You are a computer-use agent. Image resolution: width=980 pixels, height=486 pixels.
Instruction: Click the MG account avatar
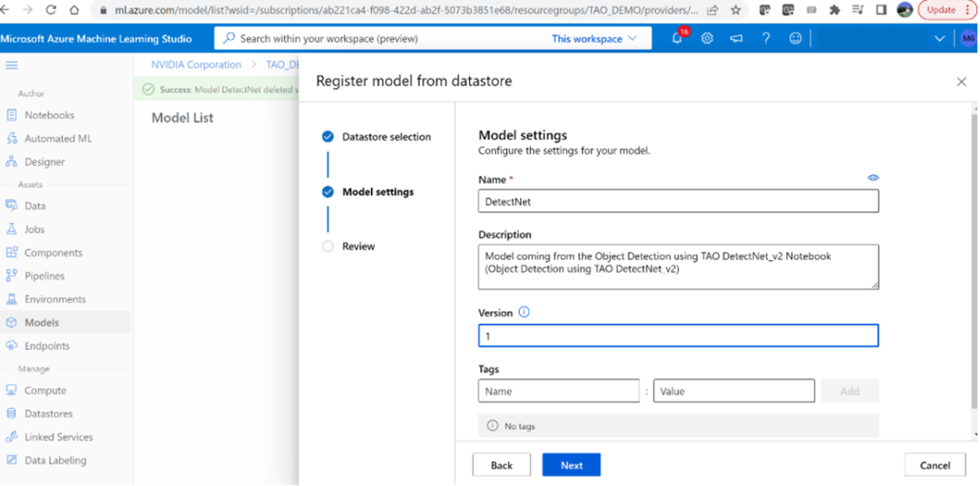[x=968, y=38]
